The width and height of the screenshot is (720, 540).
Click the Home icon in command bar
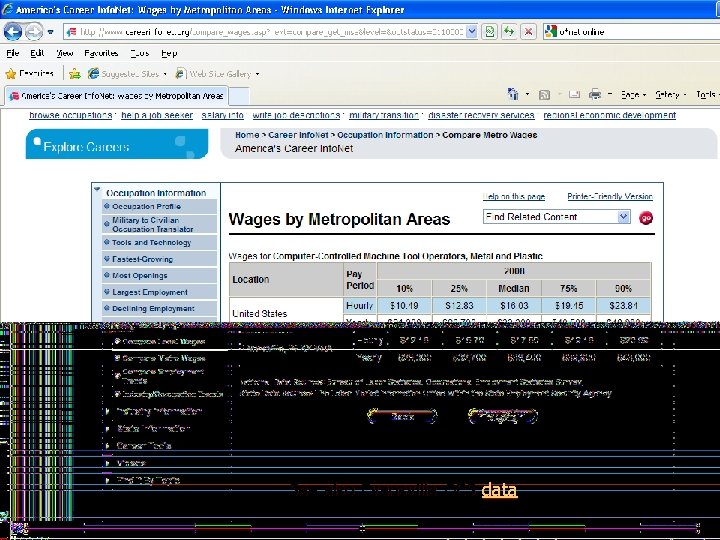click(x=513, y=95)
